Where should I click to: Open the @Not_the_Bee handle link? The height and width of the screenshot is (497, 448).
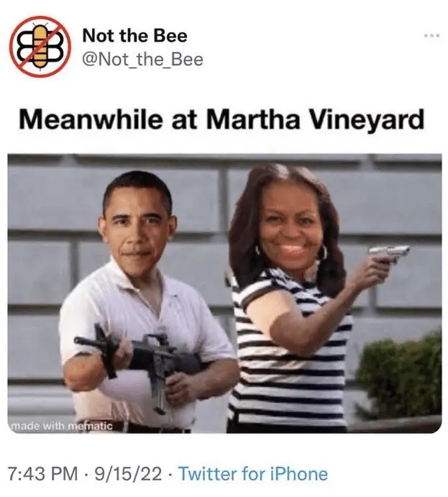point(142,60)
